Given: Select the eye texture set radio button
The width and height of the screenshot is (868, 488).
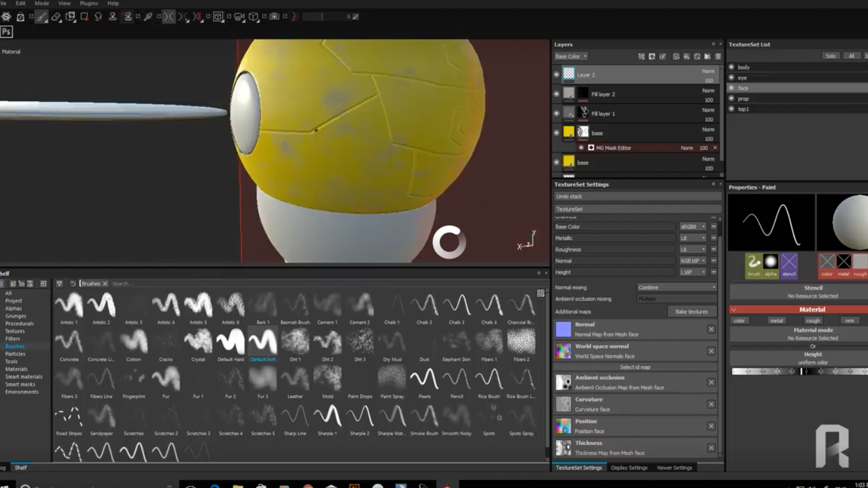Looking at the screenshot, I should click(x=732, y=77).
